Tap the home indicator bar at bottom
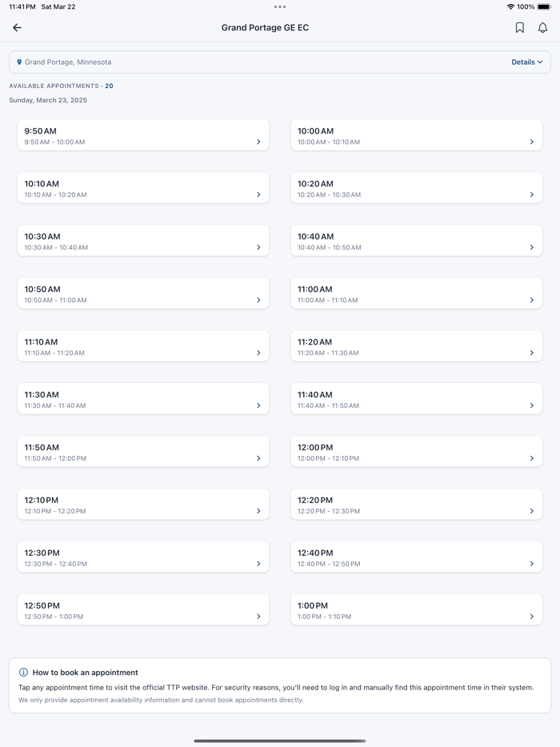Screen dimensions: 560x747 point(280,741)
